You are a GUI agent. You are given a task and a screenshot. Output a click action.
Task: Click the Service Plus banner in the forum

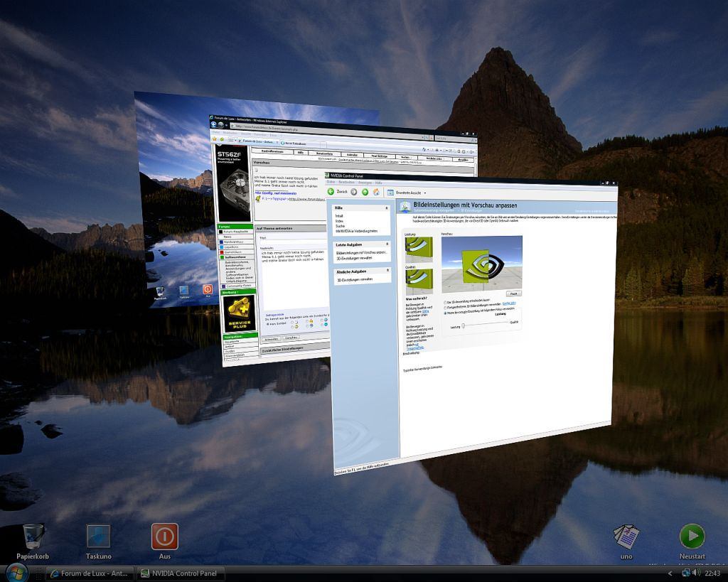tap(240, 313)
